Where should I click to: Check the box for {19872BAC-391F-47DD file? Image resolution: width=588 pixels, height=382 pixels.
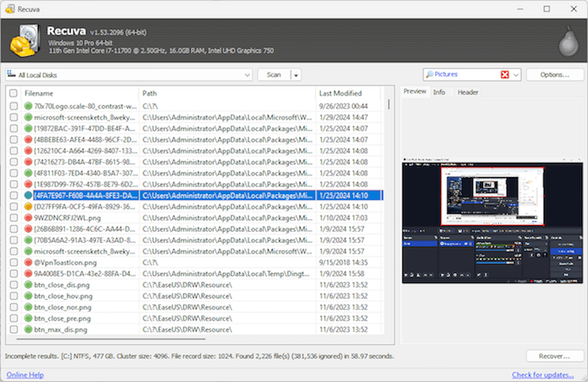(x=13, y=128)
